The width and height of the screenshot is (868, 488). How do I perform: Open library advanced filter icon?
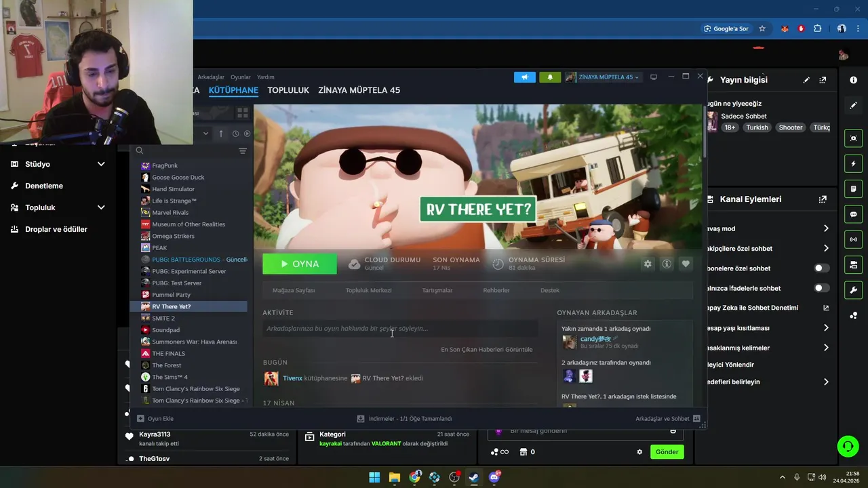click(242, 151)
